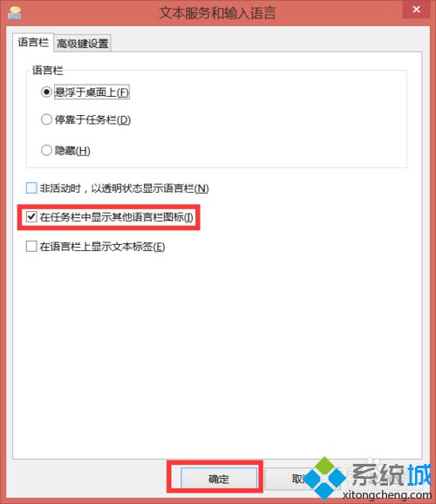436x504 pixels.
Task: Click the 文本服务和输入语言 title text
Action: coord(218,13)
